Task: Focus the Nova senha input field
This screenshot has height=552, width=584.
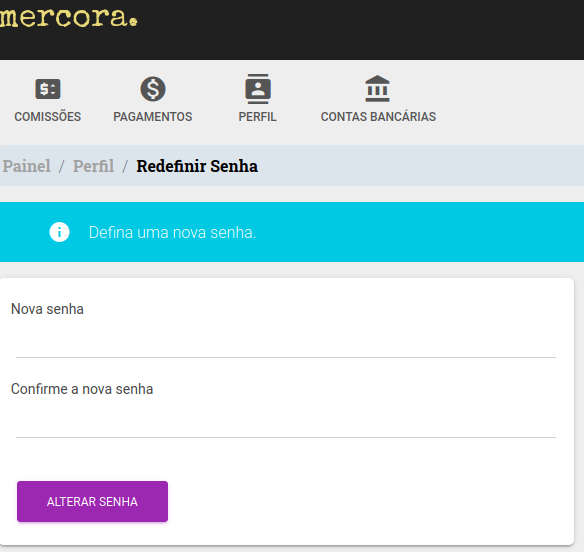Action: (x=286, y=341)
